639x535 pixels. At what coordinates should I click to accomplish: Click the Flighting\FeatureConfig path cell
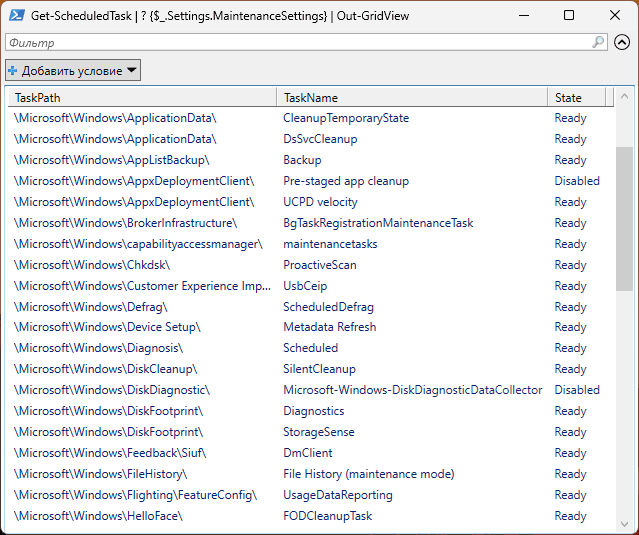pos(135,495)
